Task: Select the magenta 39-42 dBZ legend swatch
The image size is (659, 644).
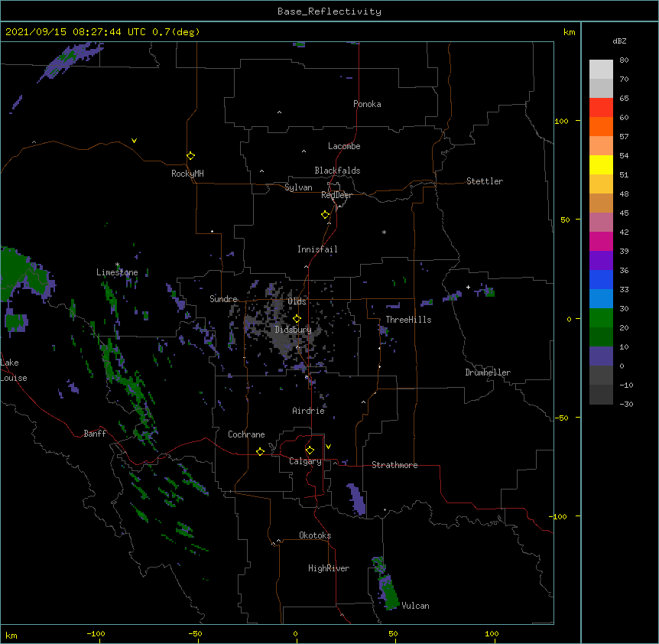Action: click(601, 242)
